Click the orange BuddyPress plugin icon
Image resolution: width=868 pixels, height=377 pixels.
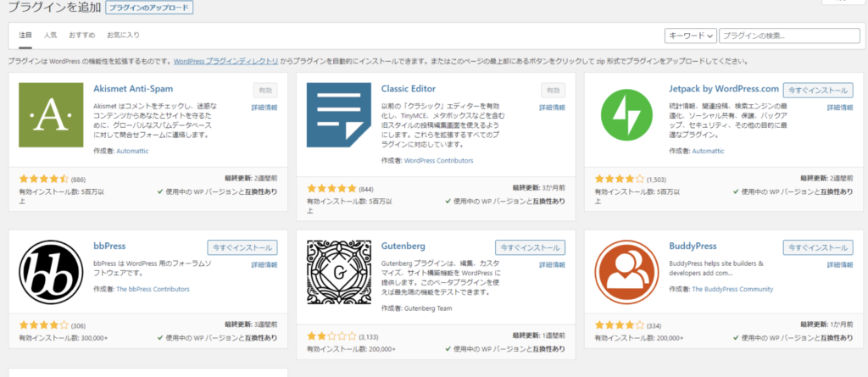click(626, 272)
